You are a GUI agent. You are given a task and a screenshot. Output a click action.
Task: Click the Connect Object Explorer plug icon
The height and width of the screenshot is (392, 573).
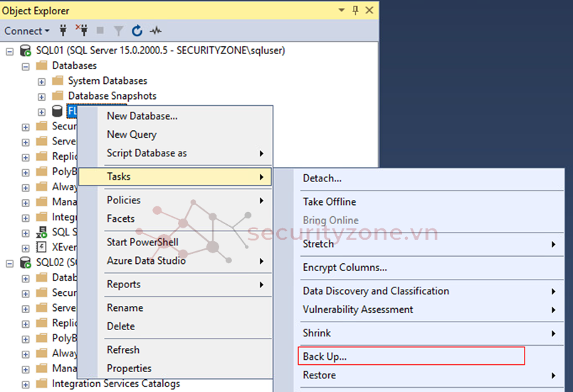63,31
